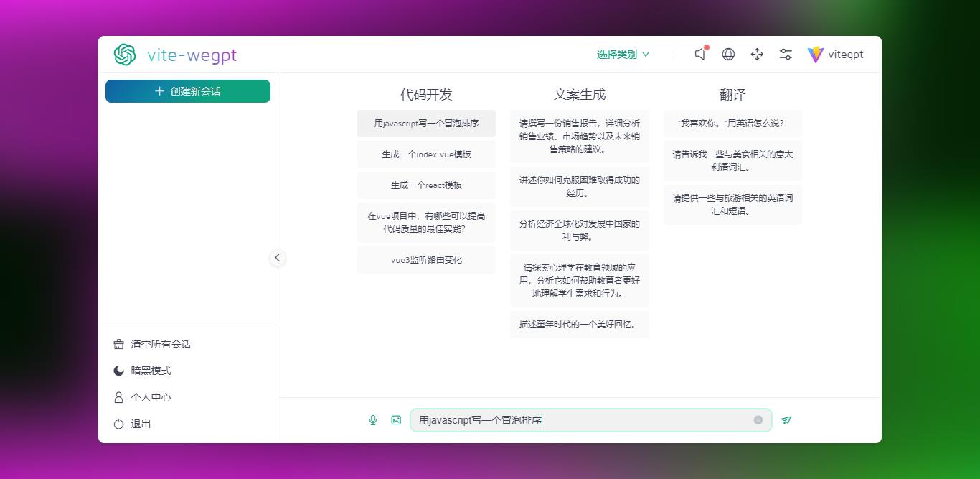Upload an image using the picture icon
Viewport: 980px width, 479px height.
pos(395,420)
